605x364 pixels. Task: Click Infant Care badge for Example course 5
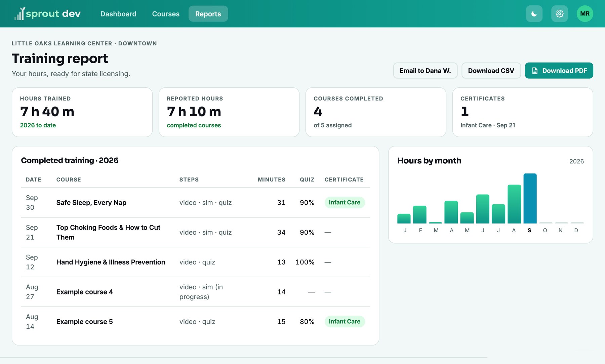click(345, 321)
